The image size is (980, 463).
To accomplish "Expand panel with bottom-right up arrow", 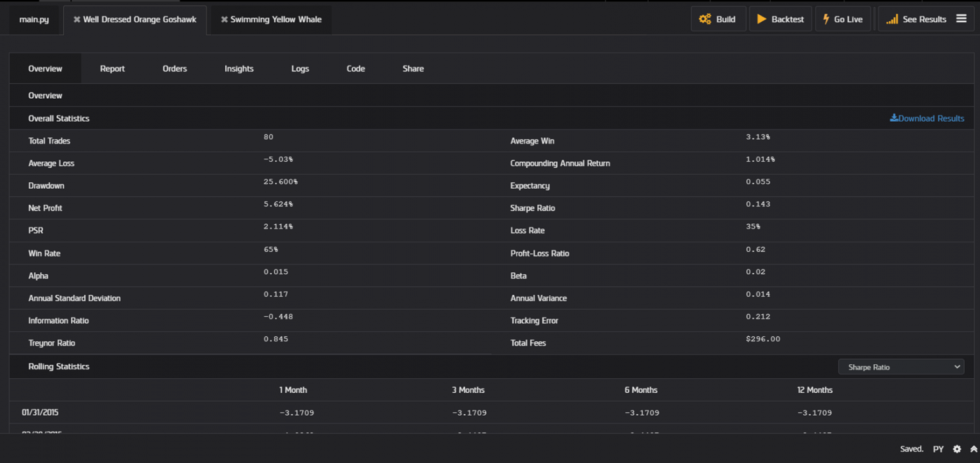I will (974, 449).
